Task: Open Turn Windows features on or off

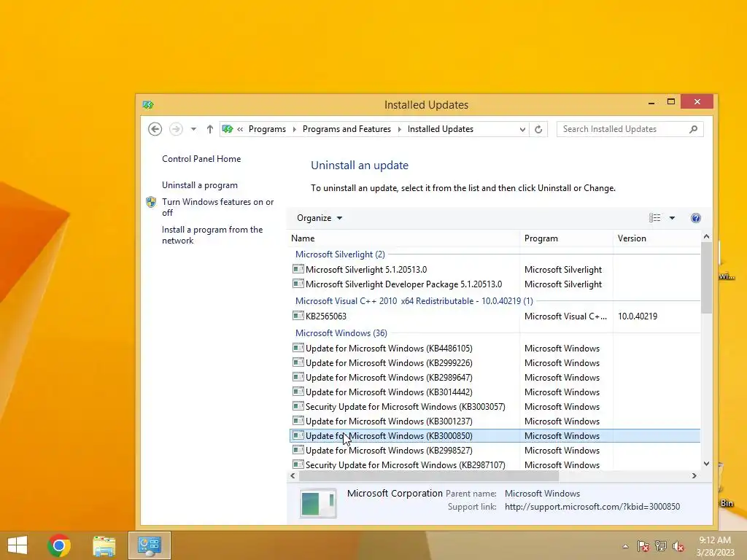Action: point(217,207)
